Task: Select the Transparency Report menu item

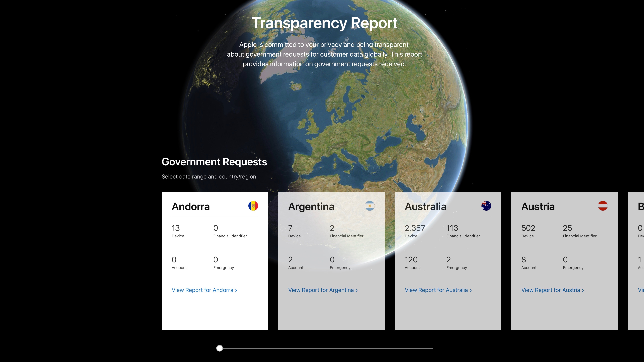Action: 324,23
